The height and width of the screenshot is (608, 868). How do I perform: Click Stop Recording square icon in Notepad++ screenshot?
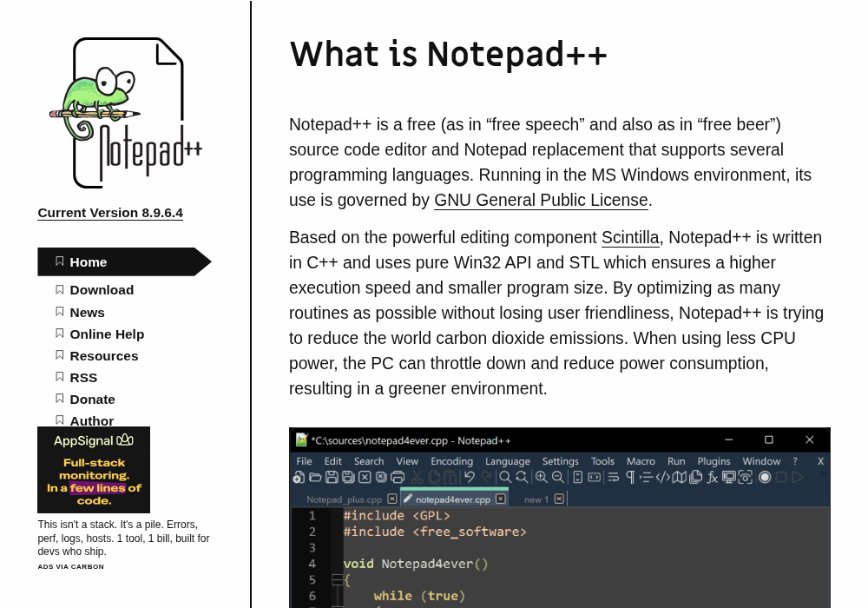(781, 478)
